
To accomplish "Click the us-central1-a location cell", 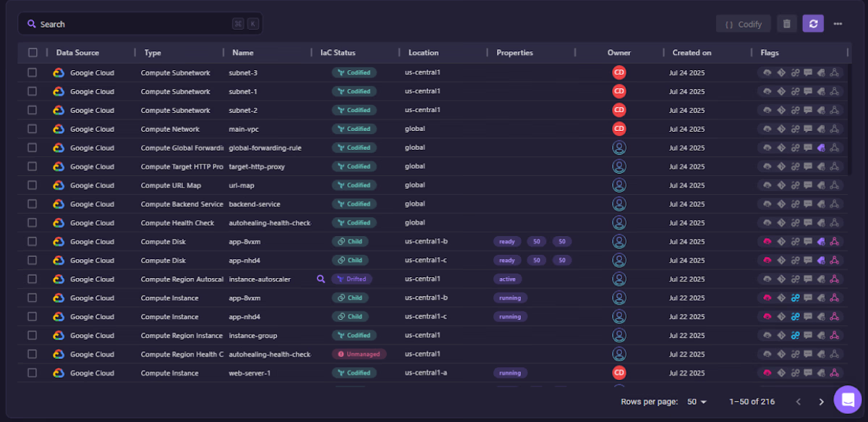I will (x=426, y=373).
